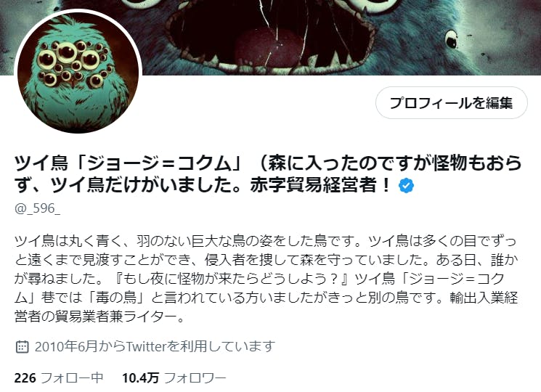The image size is (541, 392).
Task: Open the monster header banner image
Action: (270, 37)
